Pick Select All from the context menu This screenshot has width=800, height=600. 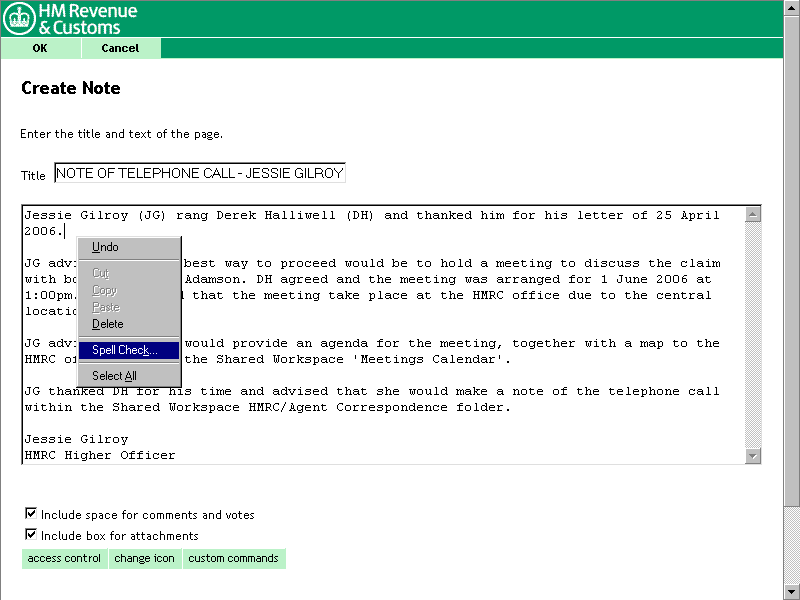click(x=114, y=376)
